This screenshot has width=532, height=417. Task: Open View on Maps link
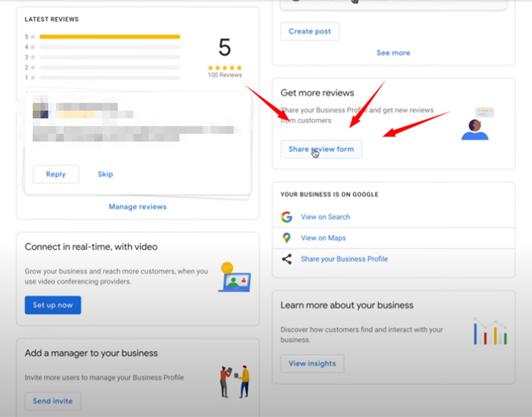point(323,238)
